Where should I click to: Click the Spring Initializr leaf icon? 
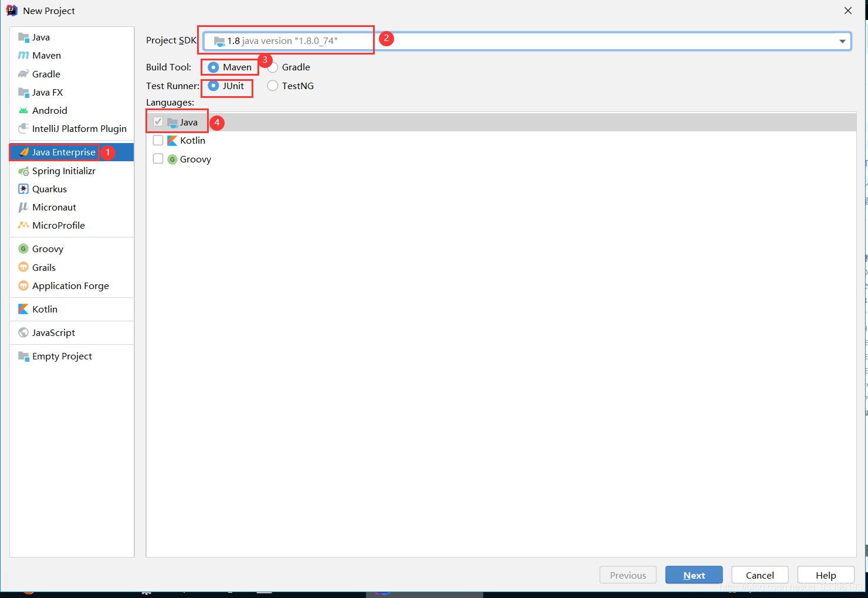click(23, 171)
